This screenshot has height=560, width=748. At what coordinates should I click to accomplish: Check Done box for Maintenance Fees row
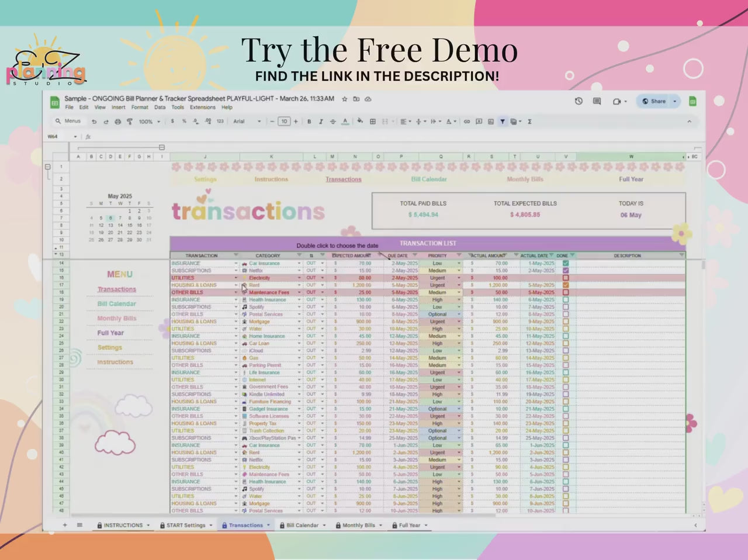point(566,292)
